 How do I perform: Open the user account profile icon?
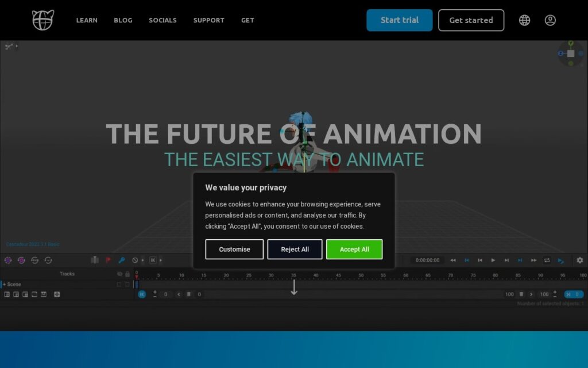(550, 20)
